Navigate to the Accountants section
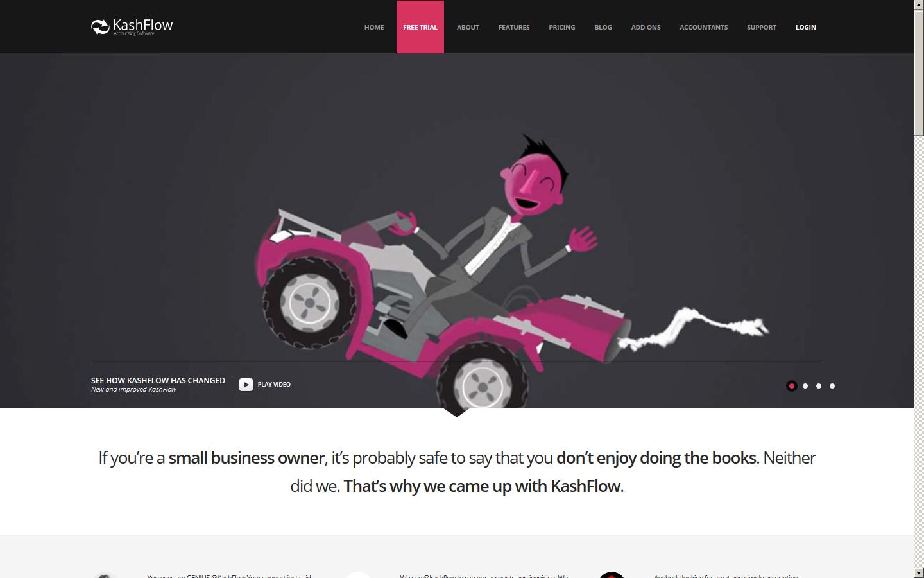This screenshot has width=924, height=578. point(703,27)
